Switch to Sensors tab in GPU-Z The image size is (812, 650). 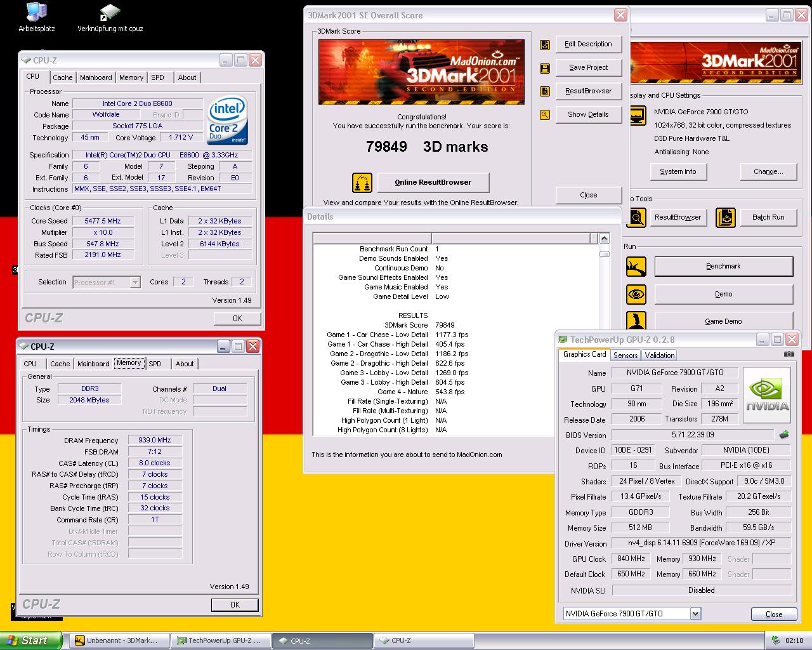point(625,355)
